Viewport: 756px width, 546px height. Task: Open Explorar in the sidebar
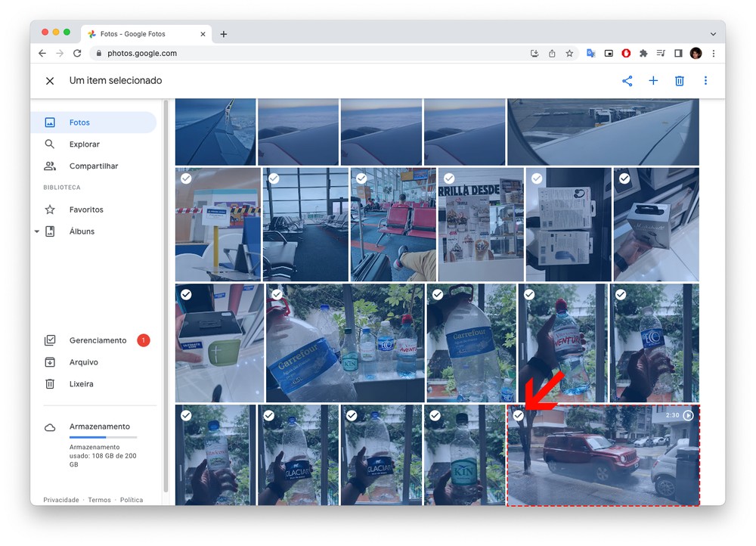point(84,144)
